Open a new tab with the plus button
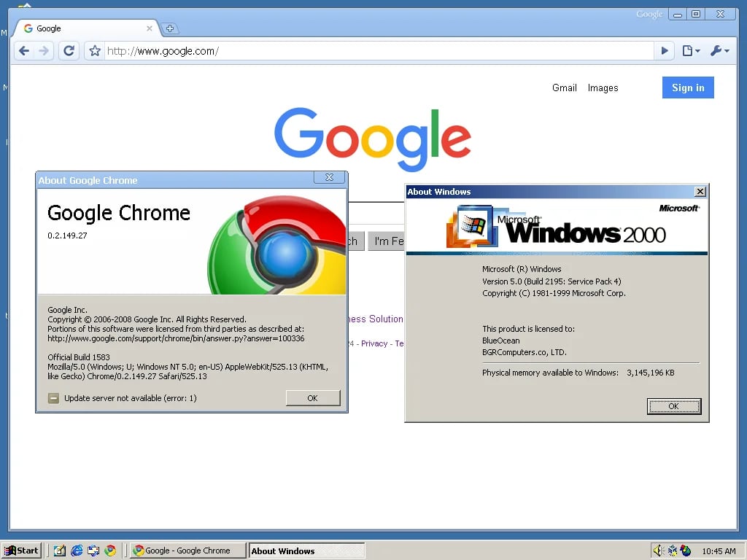The image size is (747, 560). pyautogui.click(x=170, y=28)
